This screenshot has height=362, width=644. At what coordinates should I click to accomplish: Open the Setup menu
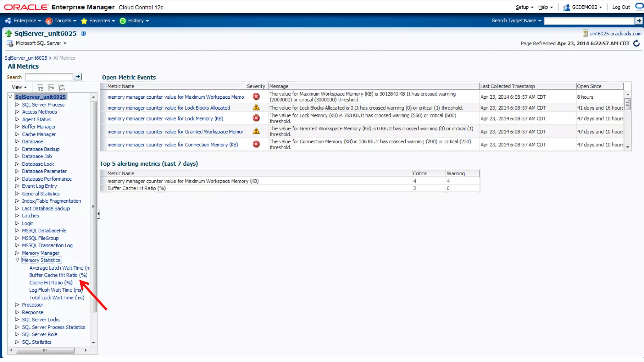click(x=525, y=7)
